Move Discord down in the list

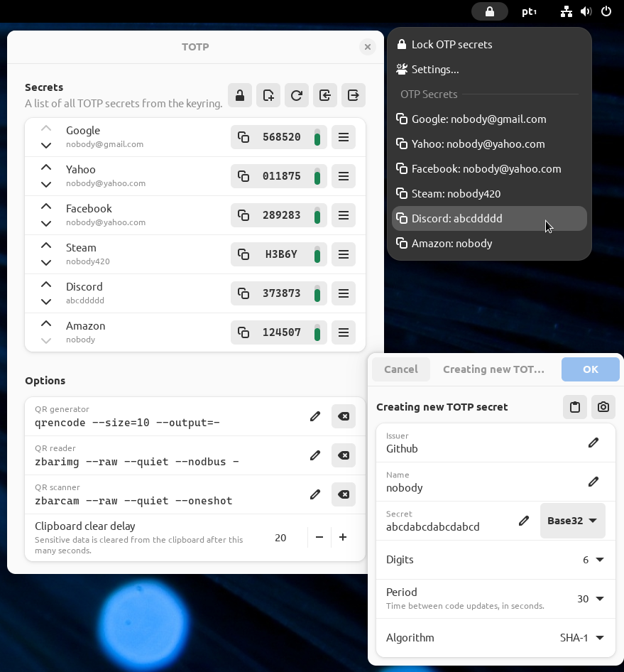[x=46, y=301]
